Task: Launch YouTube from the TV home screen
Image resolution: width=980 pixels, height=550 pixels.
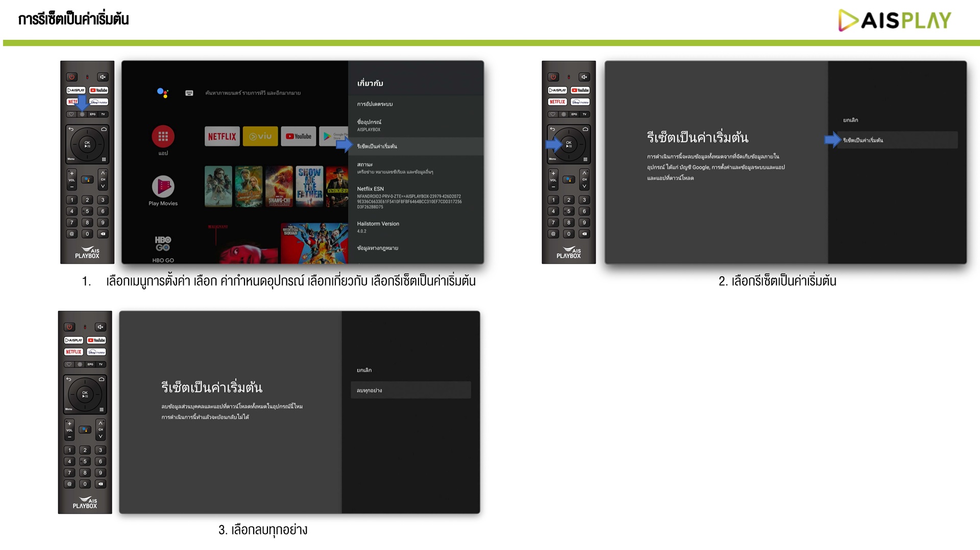Action: pos(299,136)
